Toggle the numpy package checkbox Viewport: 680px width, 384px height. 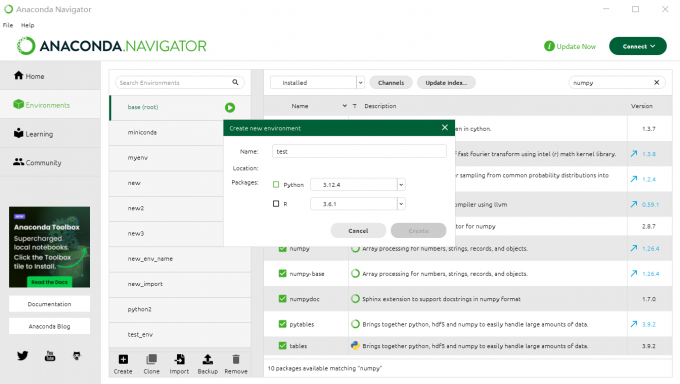point(282,249)
